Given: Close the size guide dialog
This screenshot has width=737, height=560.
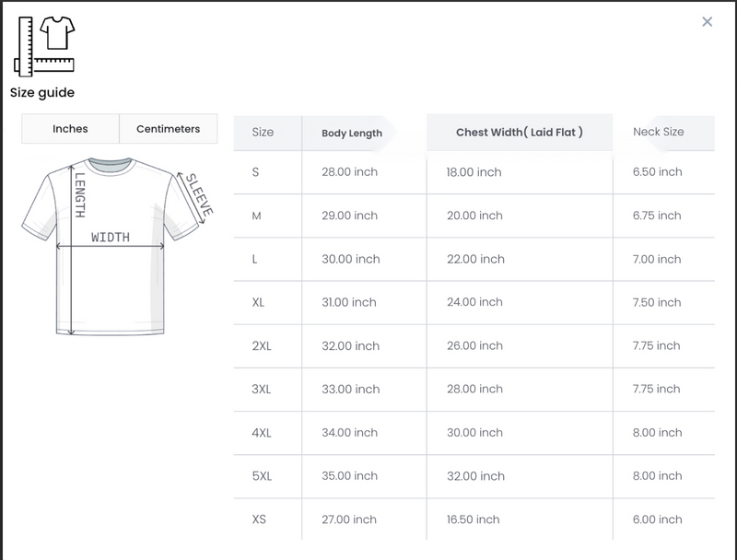Looking at the screenshot, I should coord(707,22).
